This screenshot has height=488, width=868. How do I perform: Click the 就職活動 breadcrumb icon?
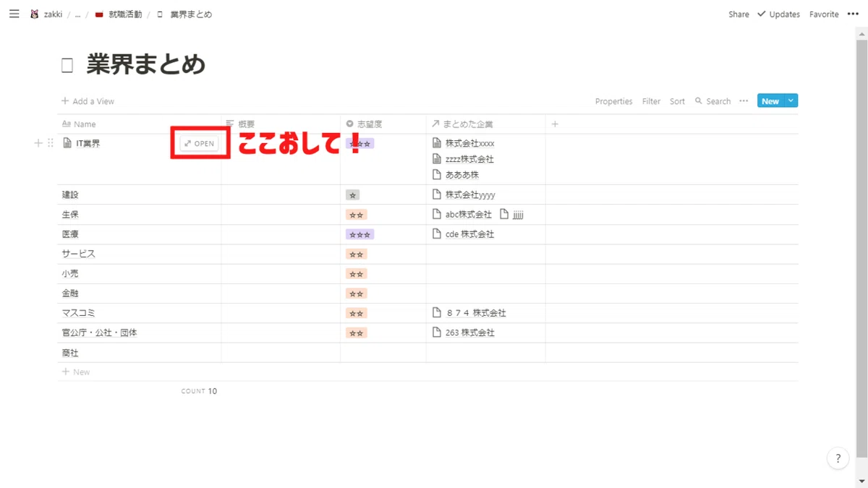click(x=99, y=14)
